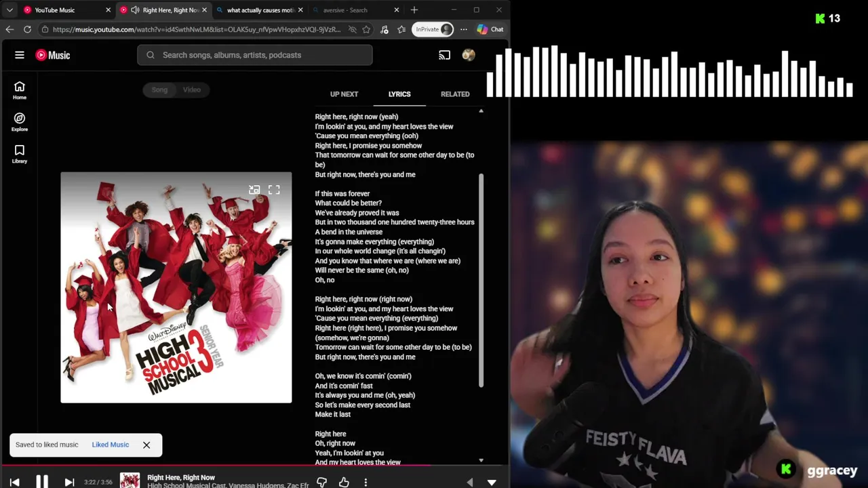Open the tab actions dropdown chevron

pos(9,10)
